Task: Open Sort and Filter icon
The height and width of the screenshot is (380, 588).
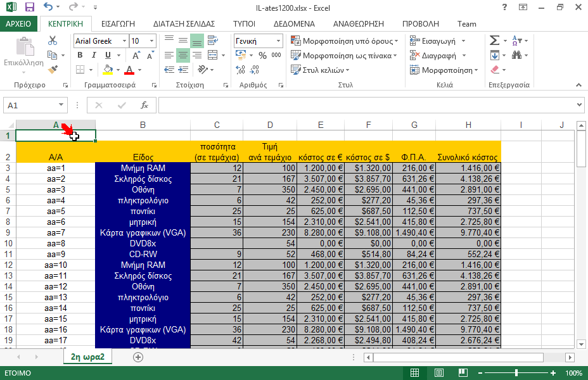Action: [x=517, y=40]
